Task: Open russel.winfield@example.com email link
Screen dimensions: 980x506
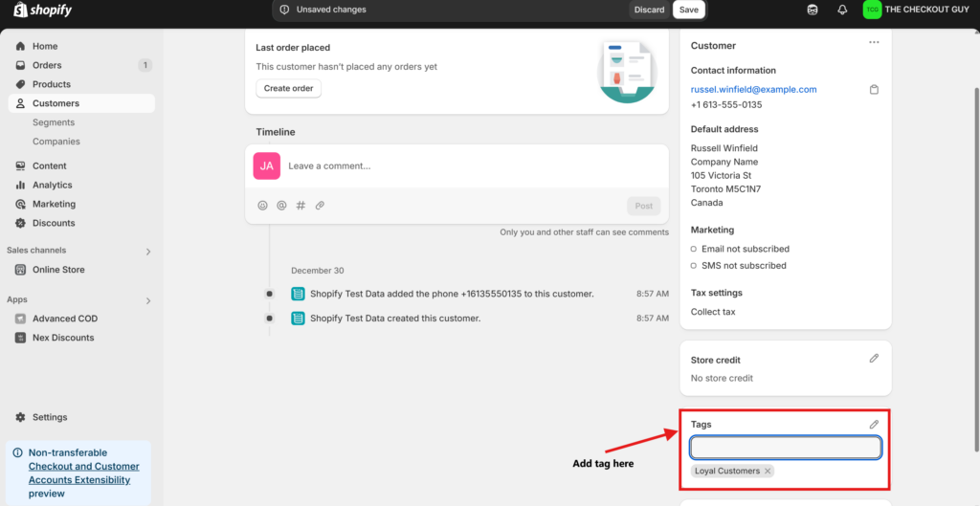Action: point(753,89)
